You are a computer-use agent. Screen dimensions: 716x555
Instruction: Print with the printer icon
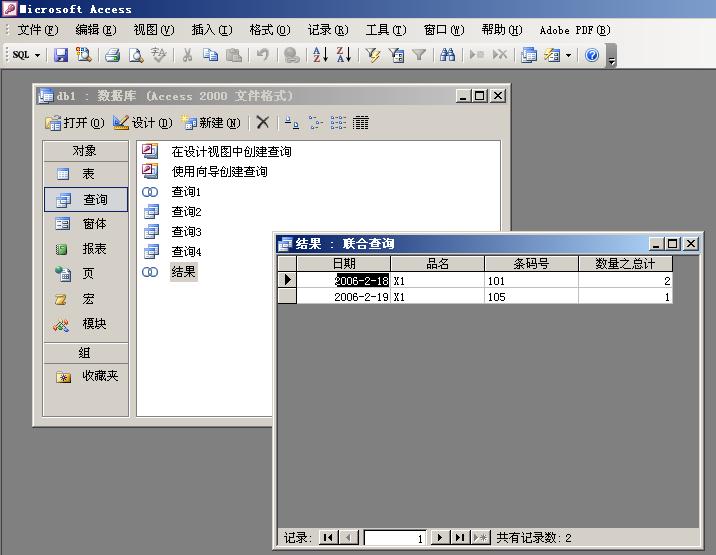(112, 55)
